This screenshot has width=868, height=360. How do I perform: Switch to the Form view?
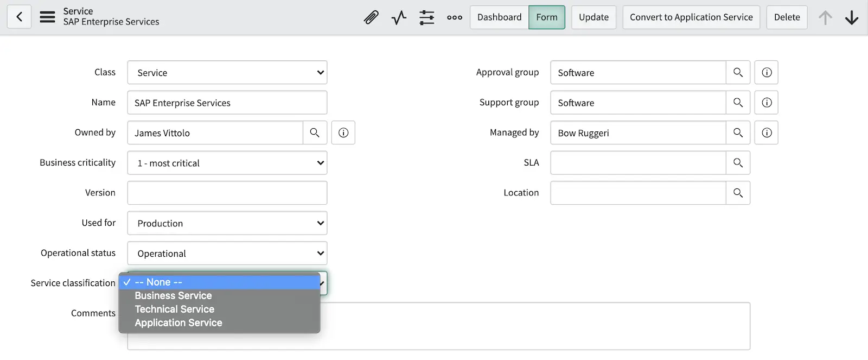point(547,17)
